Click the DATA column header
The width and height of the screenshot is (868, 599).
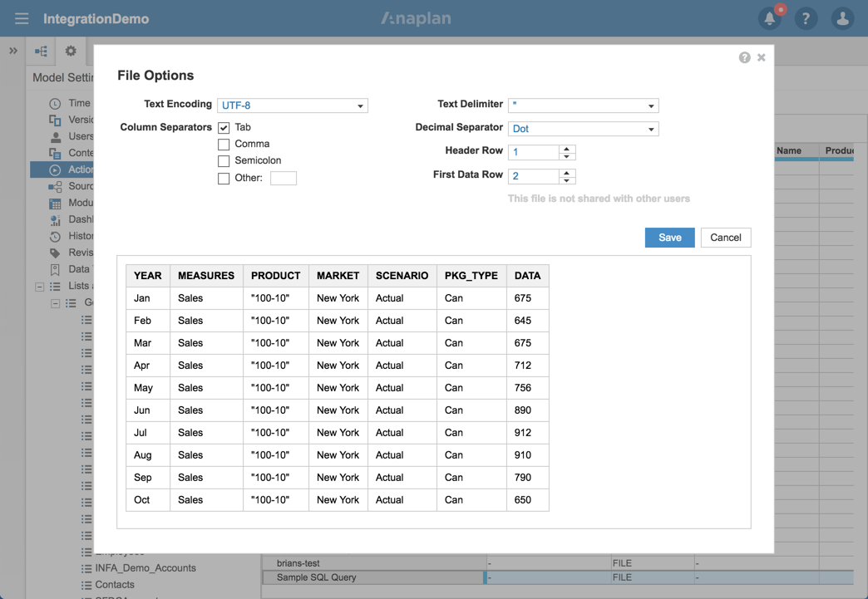528,276
